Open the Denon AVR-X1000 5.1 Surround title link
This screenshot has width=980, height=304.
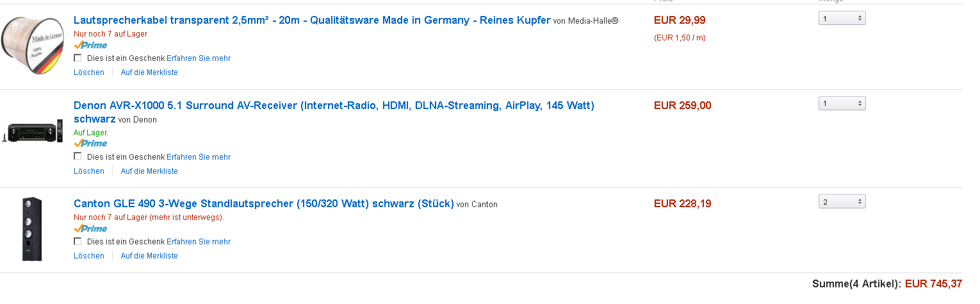pyautogui.click(x=334, y=106)
